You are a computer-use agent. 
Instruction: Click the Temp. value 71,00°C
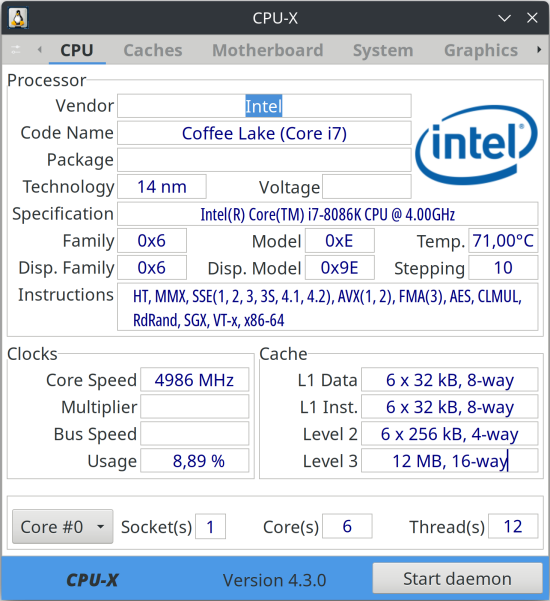(x=503, y=241)
